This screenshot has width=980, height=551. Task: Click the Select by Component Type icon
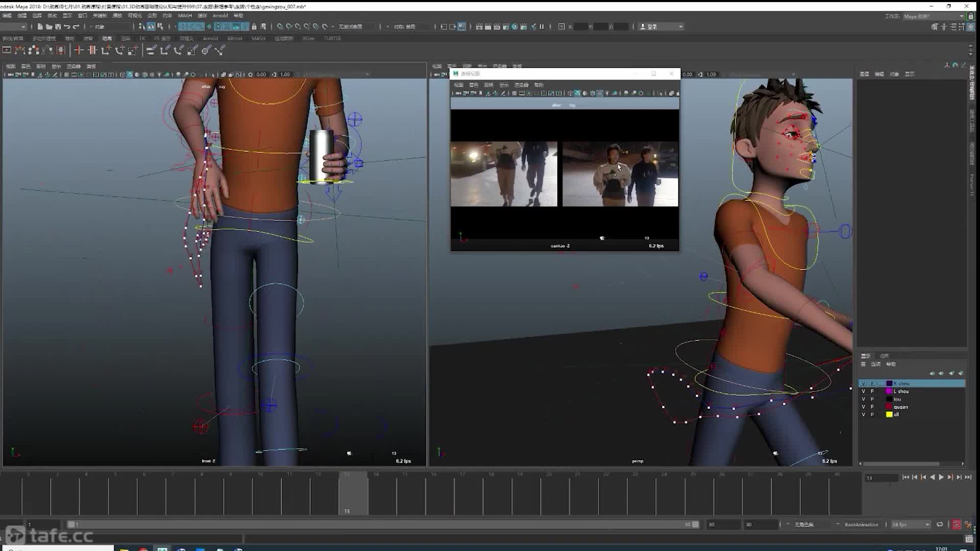coord(160,27)
